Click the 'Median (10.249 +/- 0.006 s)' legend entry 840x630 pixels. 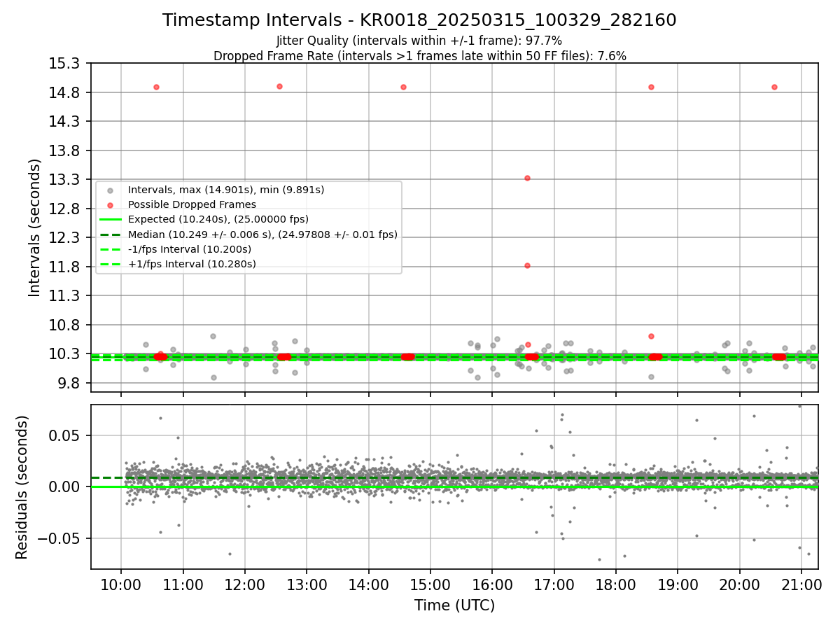tap(262, 234)
